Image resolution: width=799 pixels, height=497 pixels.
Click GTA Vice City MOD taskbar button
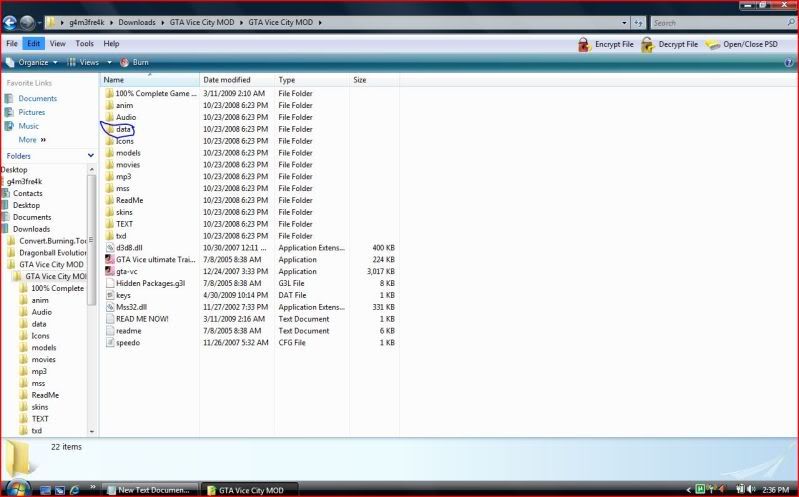click(248, 490)
